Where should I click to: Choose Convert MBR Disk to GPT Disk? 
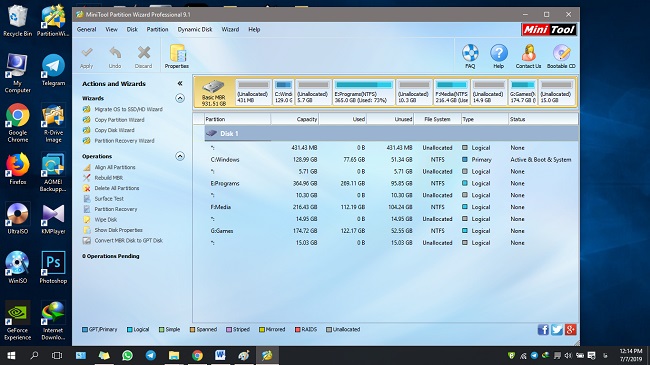[x=123, y=241]
